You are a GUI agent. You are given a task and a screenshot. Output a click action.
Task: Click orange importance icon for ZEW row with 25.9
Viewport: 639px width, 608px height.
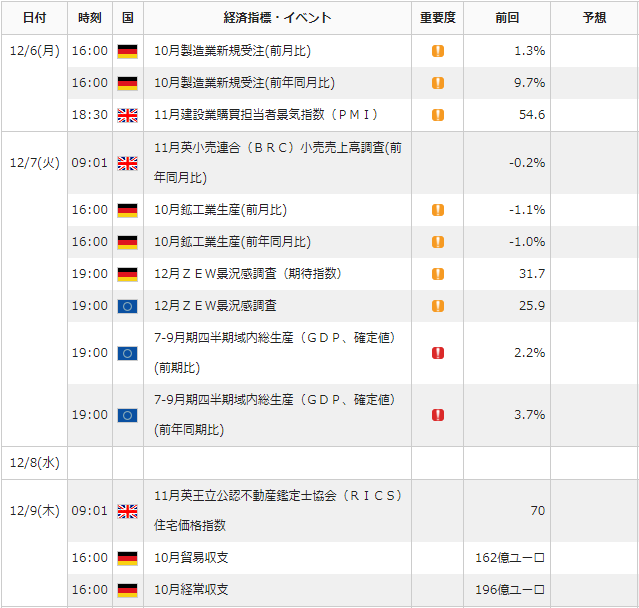coord(438,306)
